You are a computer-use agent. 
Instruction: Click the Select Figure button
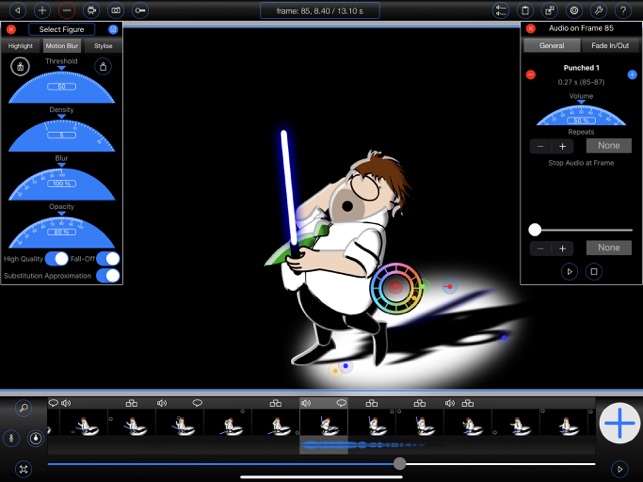(x=62, y=30)
